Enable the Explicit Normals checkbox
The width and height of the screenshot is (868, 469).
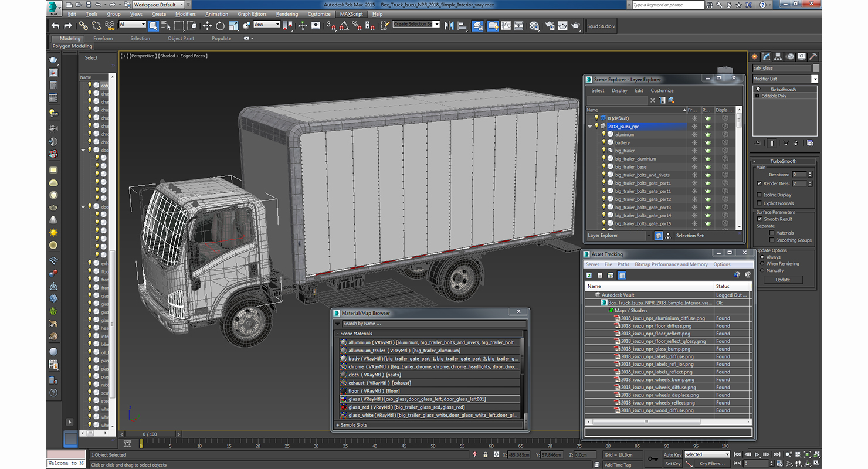click(x=759, y=203)
